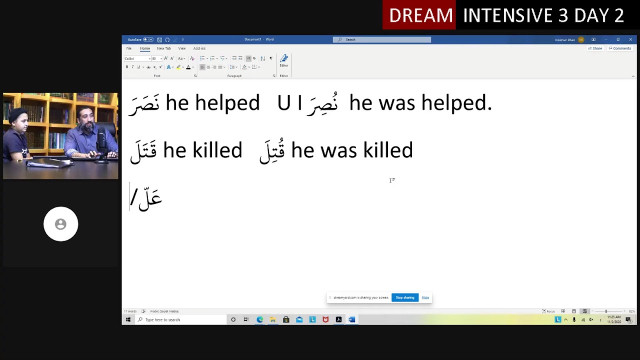Click the Sort icon in Paragraph group
The width and height of the screenshot is (640, 360).
(x=262, y=58)
